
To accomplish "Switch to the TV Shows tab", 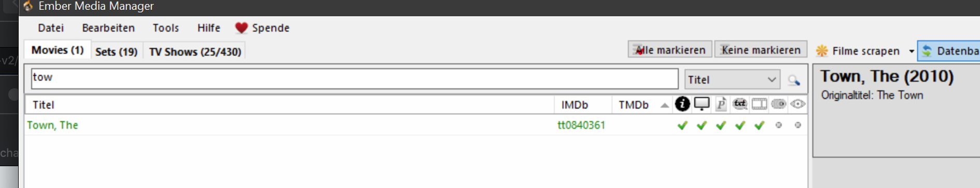I will point(195,51).
